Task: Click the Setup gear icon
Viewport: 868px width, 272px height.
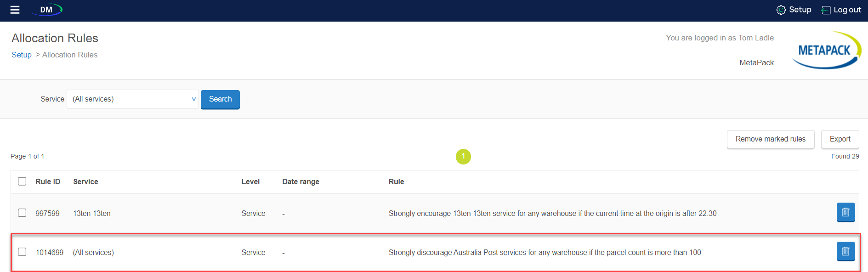Action: 781,10
